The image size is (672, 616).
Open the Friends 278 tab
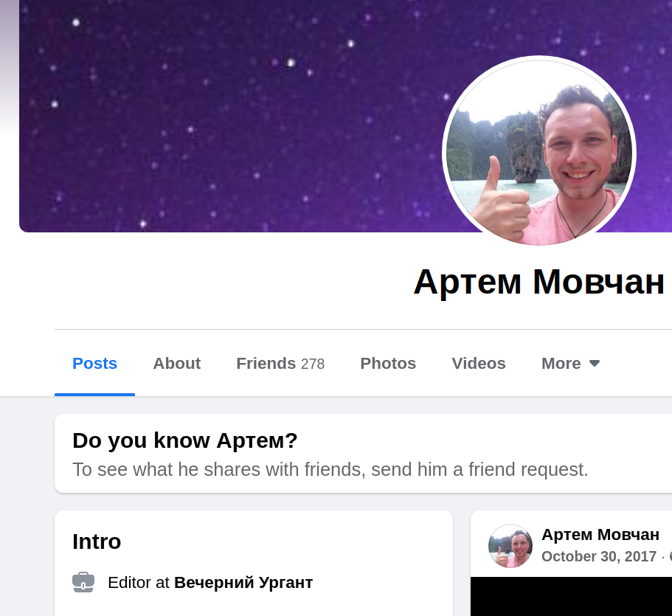(280, 364)
